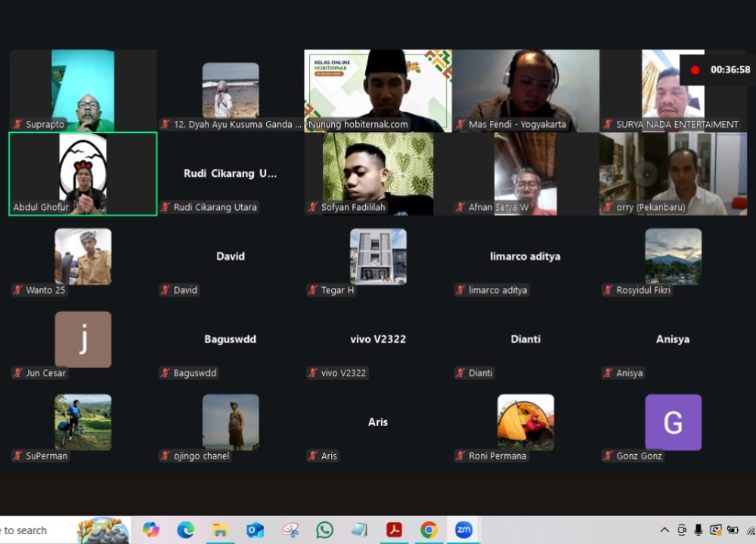The image size is (756, 544).
Task: Click the "Baguswdd" tile center name
Action: (230, 339)
